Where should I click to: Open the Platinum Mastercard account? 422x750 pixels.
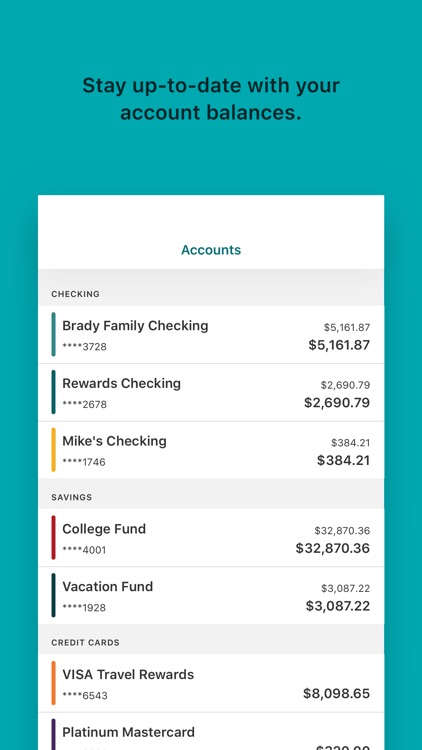coord(211,731)
